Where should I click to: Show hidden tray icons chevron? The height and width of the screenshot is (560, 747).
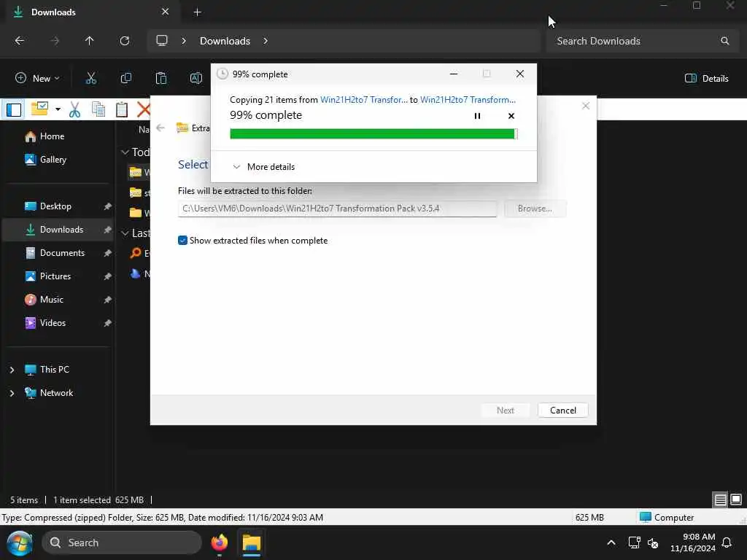[611, 542]
